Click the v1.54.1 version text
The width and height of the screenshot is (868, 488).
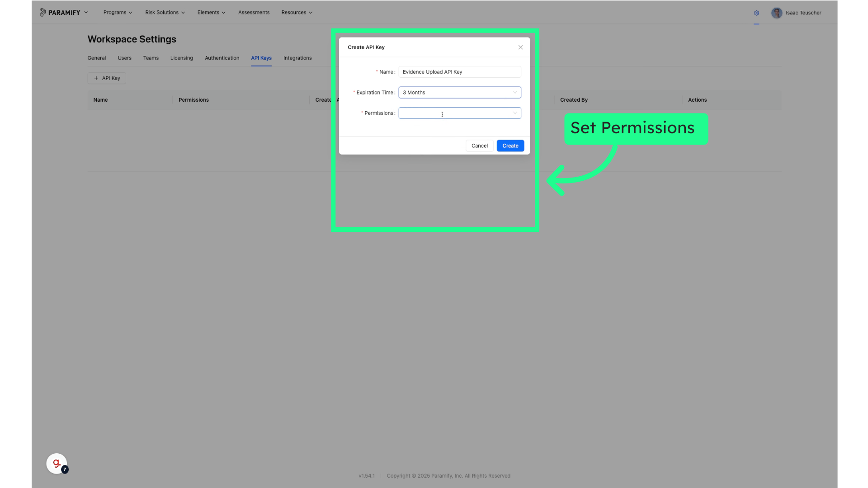tap(367, 476)
